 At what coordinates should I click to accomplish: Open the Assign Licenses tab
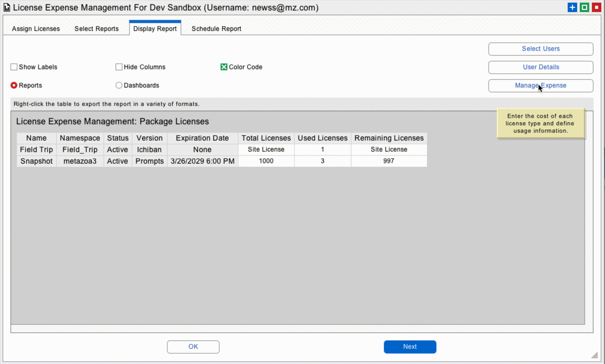tap(36, 29)
